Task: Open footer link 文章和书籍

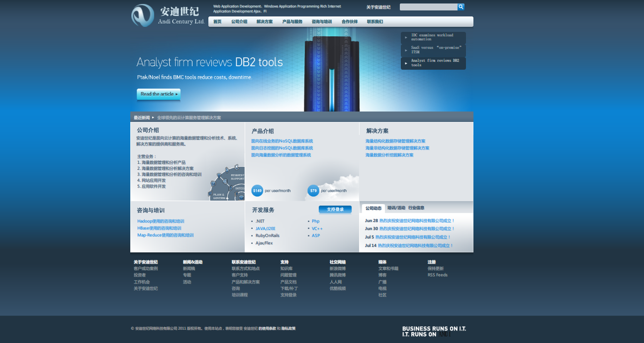Action: [388, 268]
